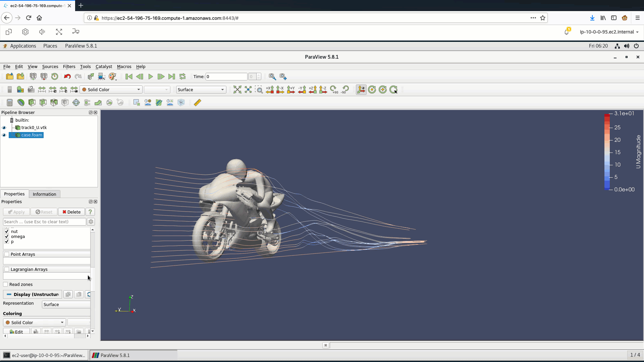Open the color palette loader icon
Screen dimensions: 644x362
[112, 77]
